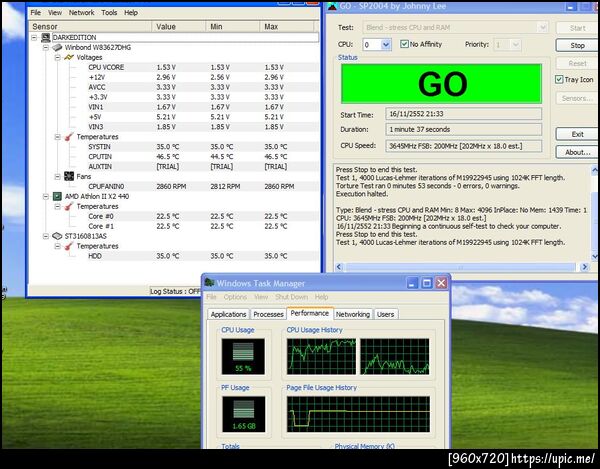
Task: Click the CPU Usage gauge in Task Manager
Action: (243, 356)
